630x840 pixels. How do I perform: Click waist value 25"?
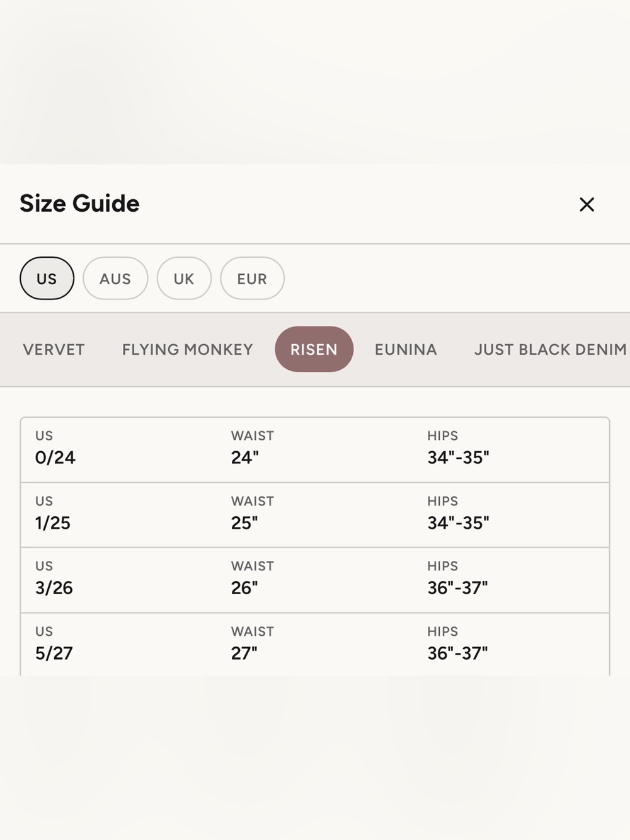tap(244, 523)
